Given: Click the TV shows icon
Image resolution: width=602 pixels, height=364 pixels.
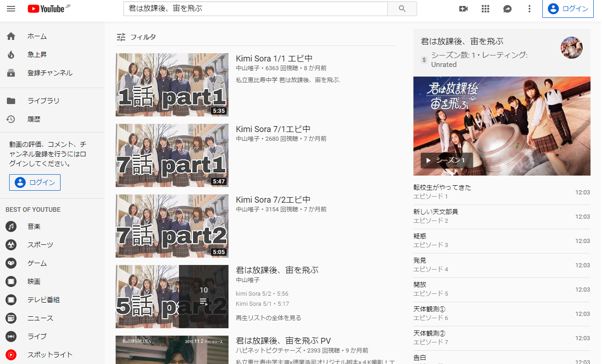Looking at the screenshot, I should (11, 300).
